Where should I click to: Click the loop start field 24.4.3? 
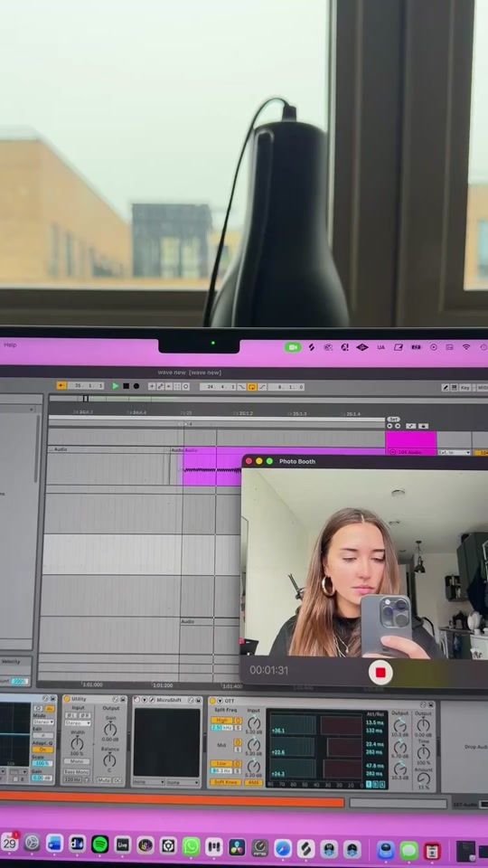(218, 387)
